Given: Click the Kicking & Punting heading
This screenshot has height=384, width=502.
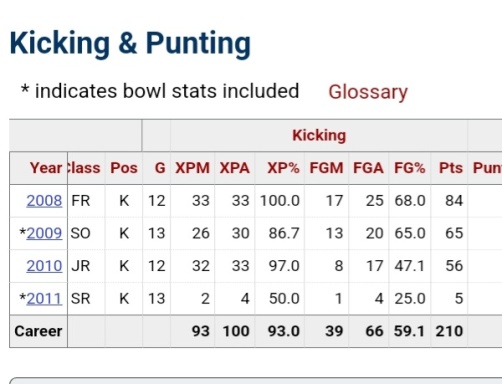Looking at the screenshot, I should pyautogui.click(x=130, y=43).
